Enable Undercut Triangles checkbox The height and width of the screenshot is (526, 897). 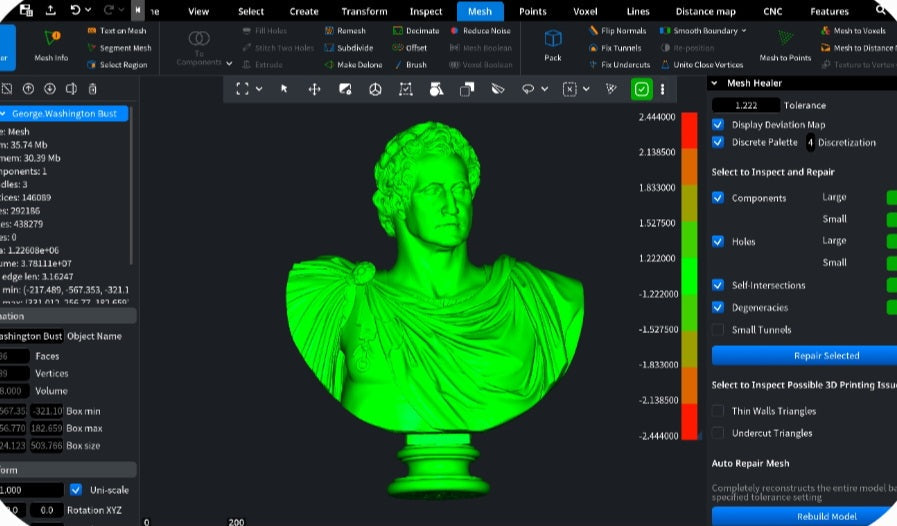click(x=718, y=433)
